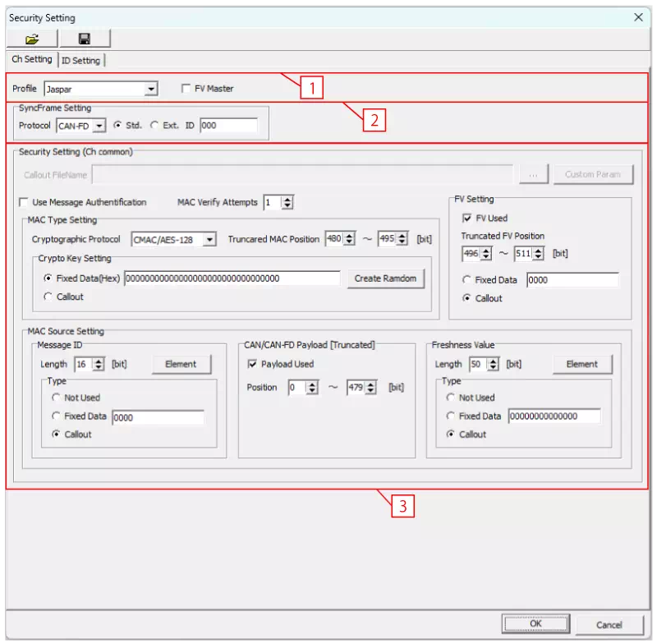Select the Ch Setting tab
Screen dimensions: 657x644
click(x=31, y=60)
